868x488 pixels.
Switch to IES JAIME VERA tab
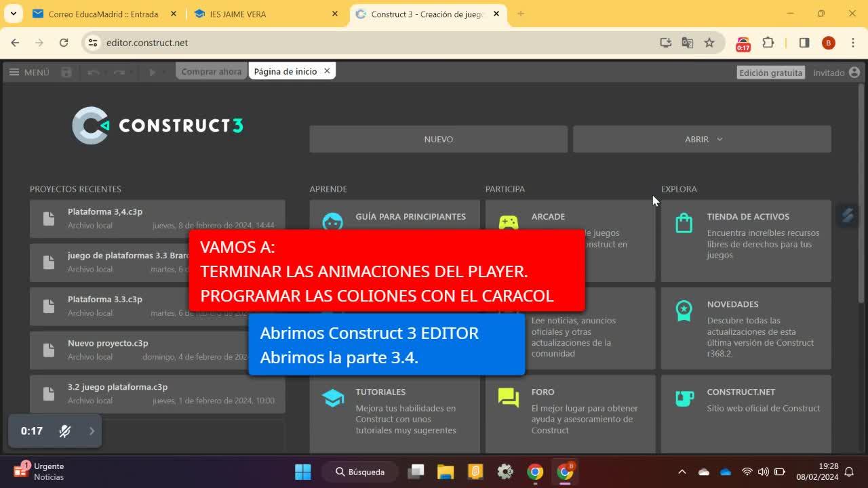tap(265, 14)
